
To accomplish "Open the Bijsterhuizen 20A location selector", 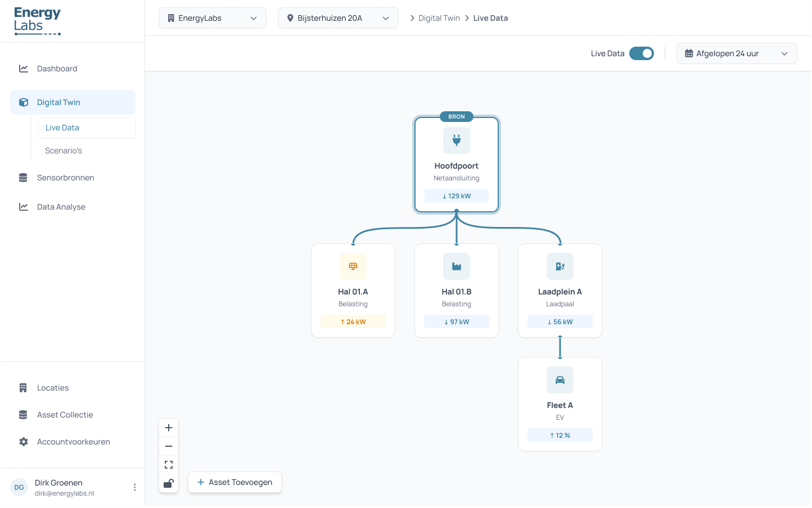I will 338,18.
